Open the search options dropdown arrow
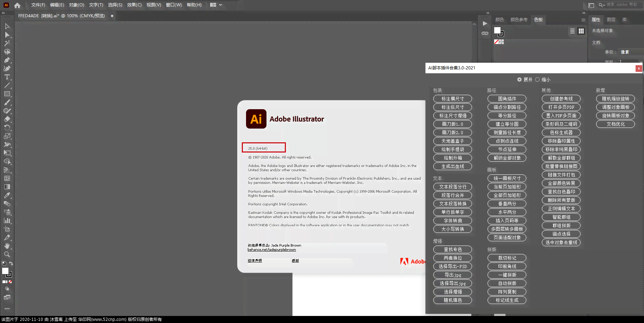Screen dimensions: 644x323 pyautogui.click(x=604, y=5)
